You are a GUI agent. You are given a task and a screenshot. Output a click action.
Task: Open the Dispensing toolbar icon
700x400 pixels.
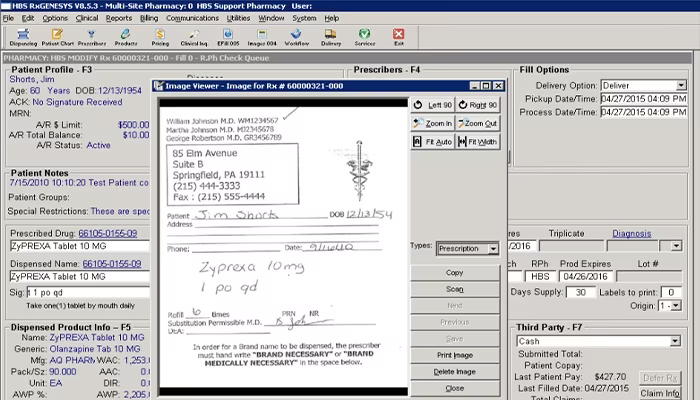23,37
